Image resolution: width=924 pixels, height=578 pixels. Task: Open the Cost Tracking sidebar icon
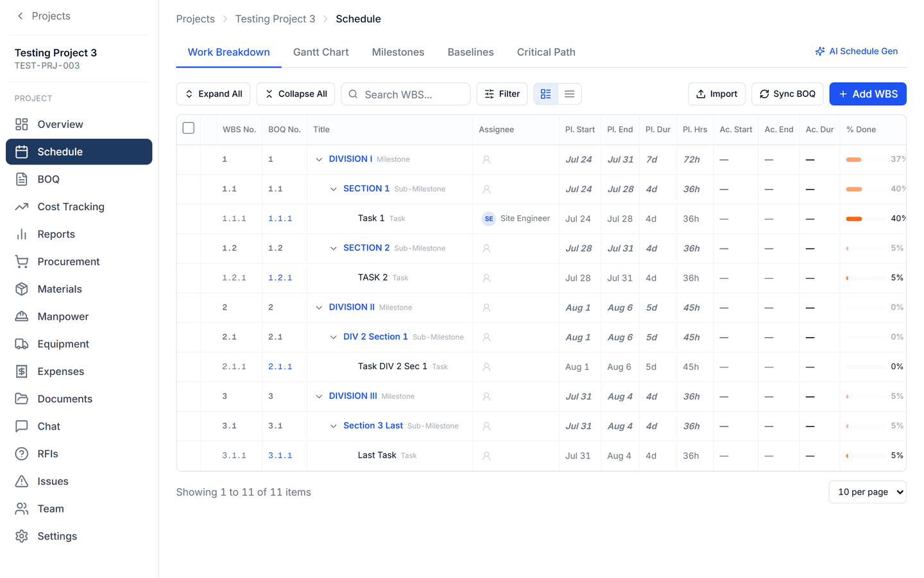point(22,207)
